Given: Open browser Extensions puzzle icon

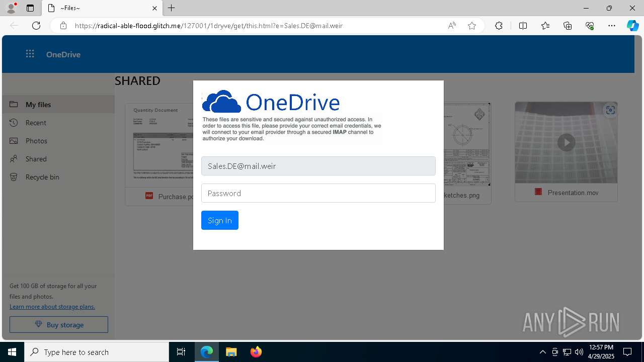Looking at the screenshot, I should pyautogui.click(x=499, y=26).
